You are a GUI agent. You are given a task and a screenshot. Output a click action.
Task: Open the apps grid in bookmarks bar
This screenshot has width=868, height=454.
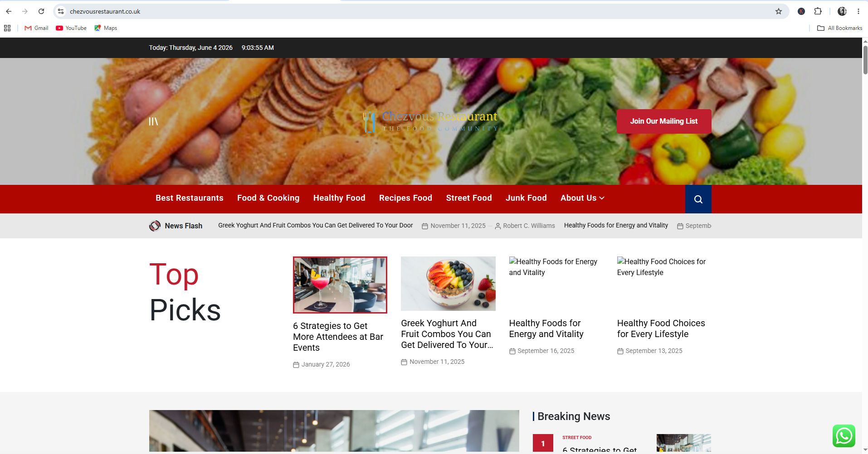[x=7, y=28]
